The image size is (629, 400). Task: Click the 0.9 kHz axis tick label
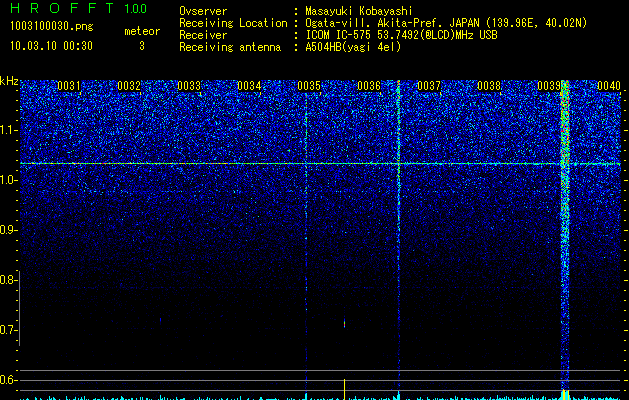tap(8, 230)
